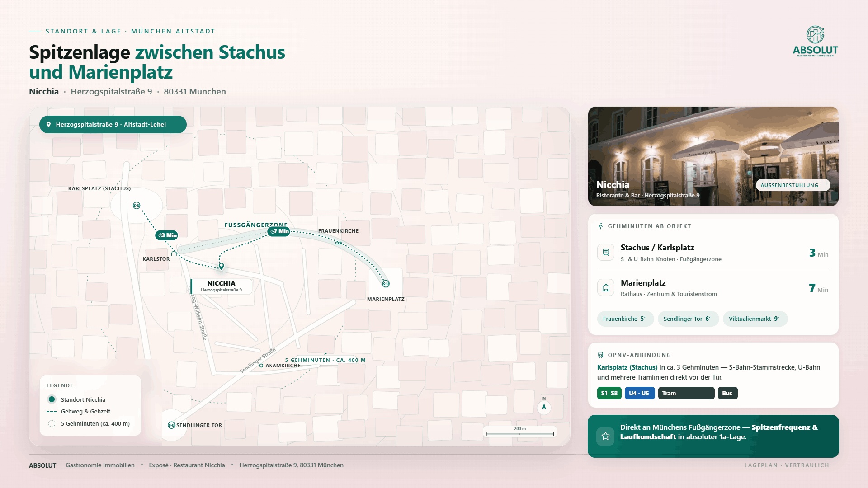Select the Viktualienmarkt 9' chip
The image size is (868, 488).
[755, 319]
